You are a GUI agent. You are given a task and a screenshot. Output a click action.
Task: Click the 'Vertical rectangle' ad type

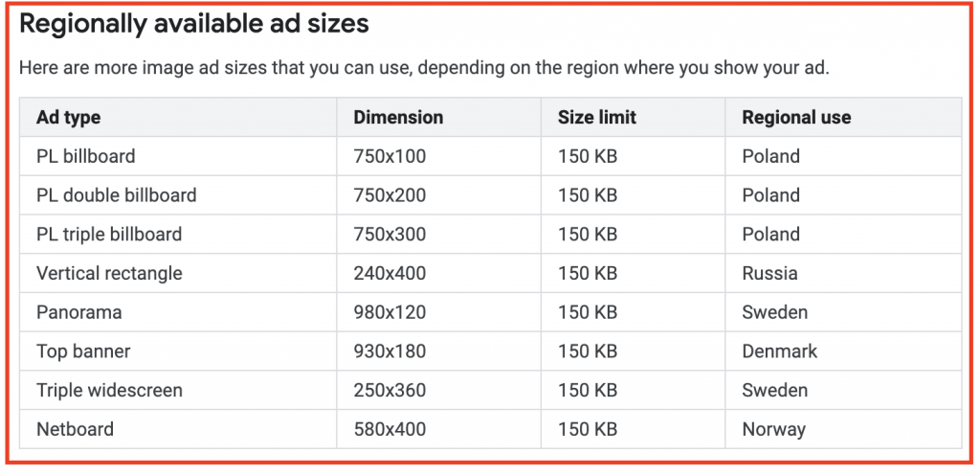pyautogui.click(x=109, y=273)
